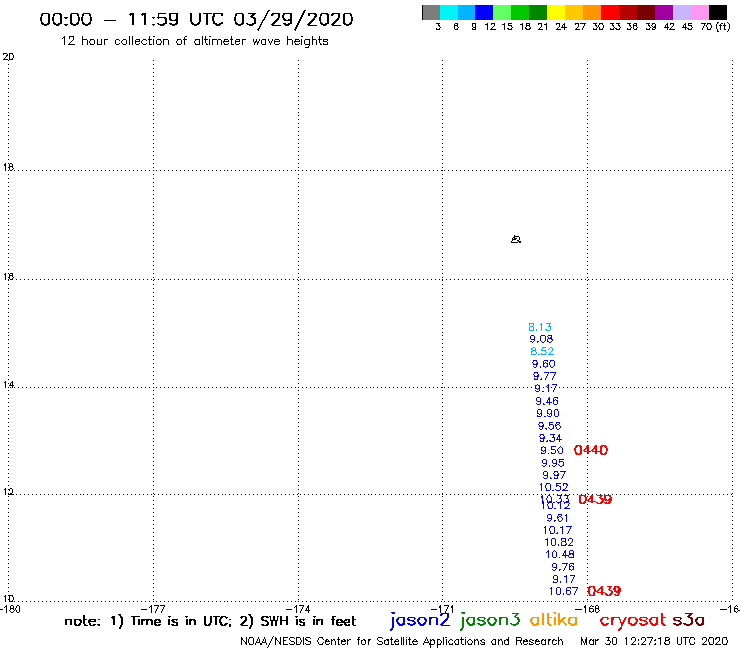This screenshot has height=650, width=740.
Task: Click the 9.76 wave height value
Action: click(563, 567)
